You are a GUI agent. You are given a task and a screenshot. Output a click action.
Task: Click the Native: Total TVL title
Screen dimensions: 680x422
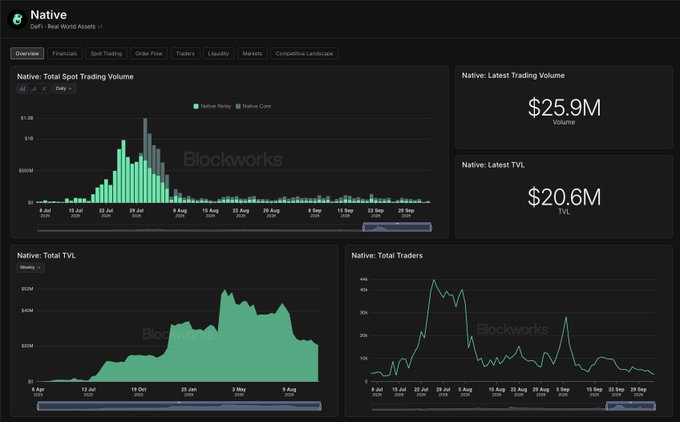pyautogui.click(x=46, y=256)
